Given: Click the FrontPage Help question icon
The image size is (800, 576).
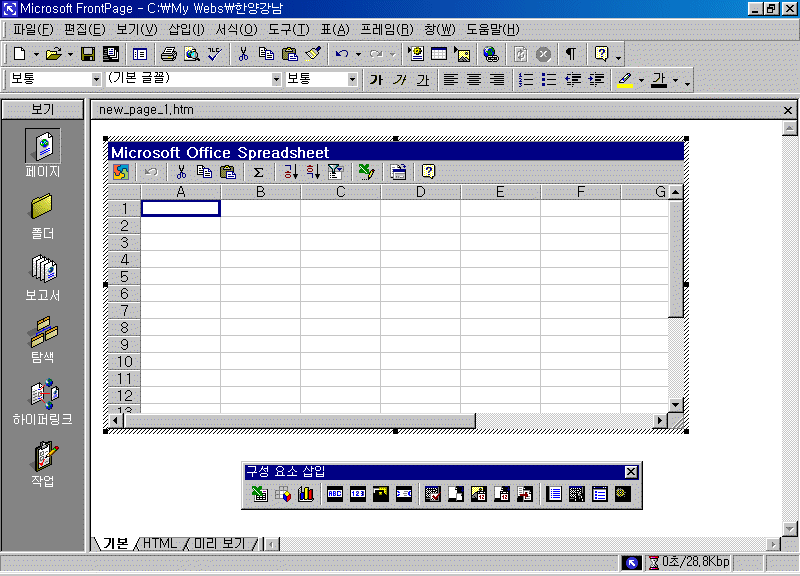Looking at the screenshot, I should point(602,54).
